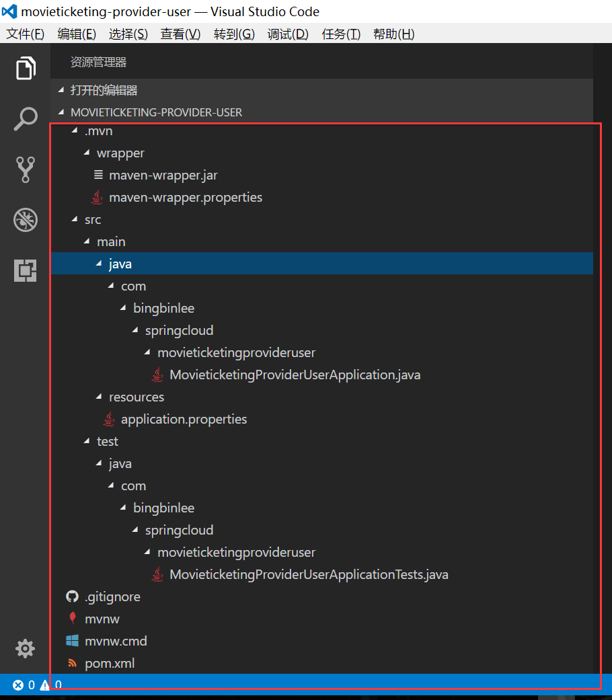Click the file icon beside maven-wrapper.jar
This screenshot has width=612, height=700.
coord(98,175)
